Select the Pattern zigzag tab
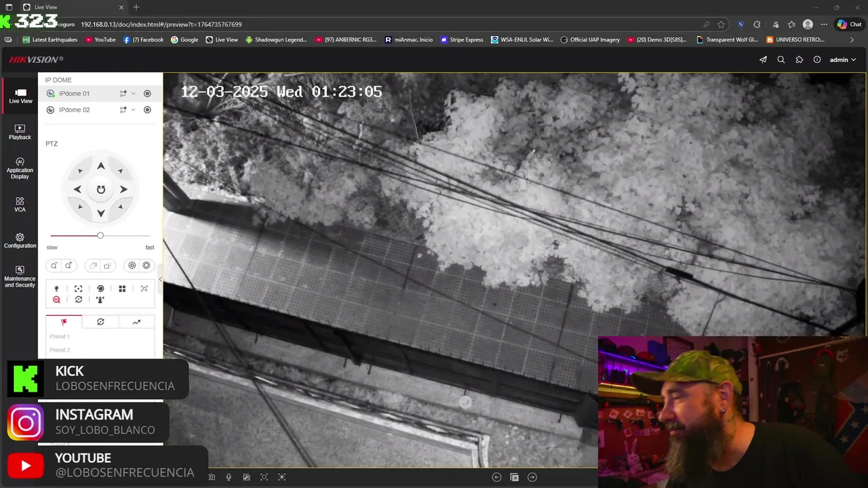The width and height of the screenshot is (868, 488). point(136,322)
